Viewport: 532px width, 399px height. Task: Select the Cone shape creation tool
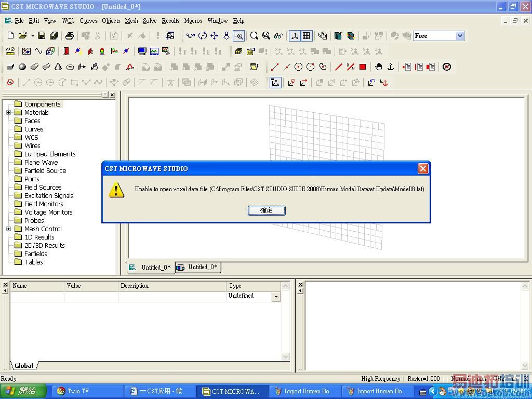(58, 67)
